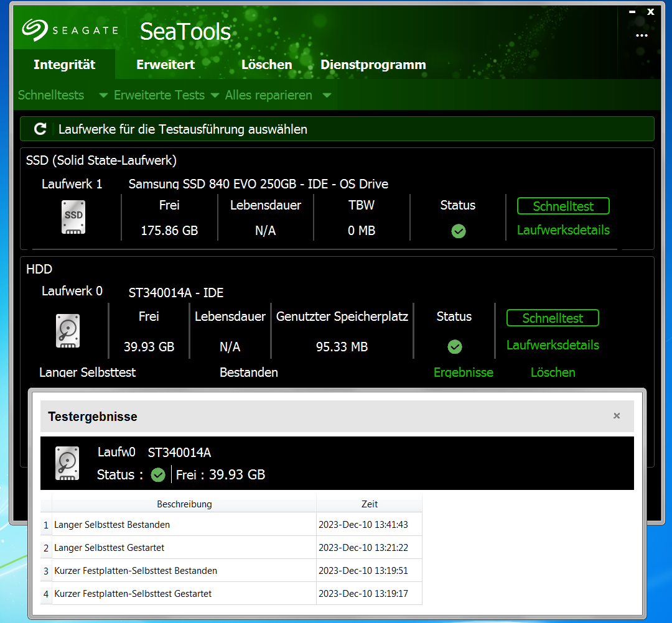Click the HDD icon in Testergebnisse panel
This screenshot has width=672, height=623.
(67, 463)
